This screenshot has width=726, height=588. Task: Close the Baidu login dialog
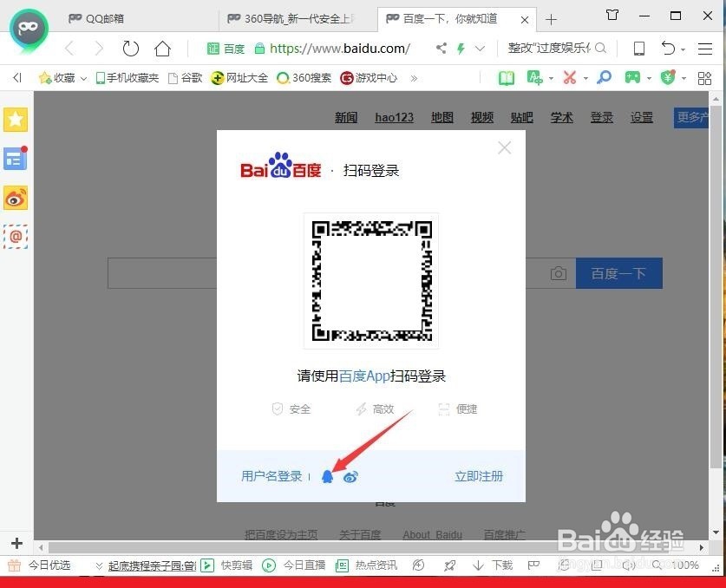pyautogui.click(x=504, y=147)
